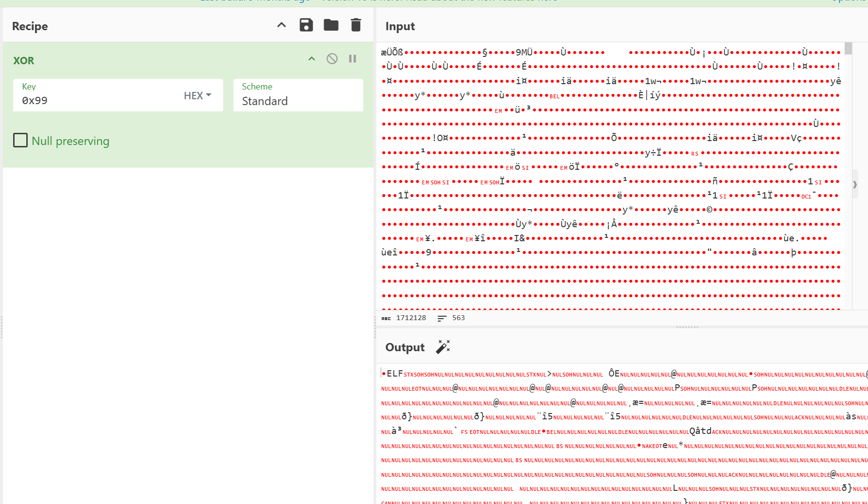The image size is (868, 504).
Task: Open the HEX key format dropdown
Action: coord(197,95)
